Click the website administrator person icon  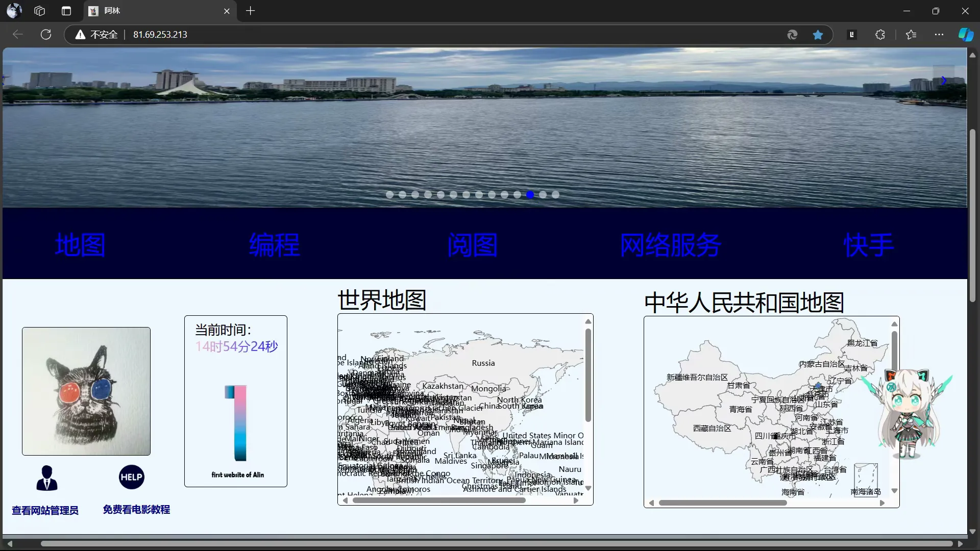point(46,478)
